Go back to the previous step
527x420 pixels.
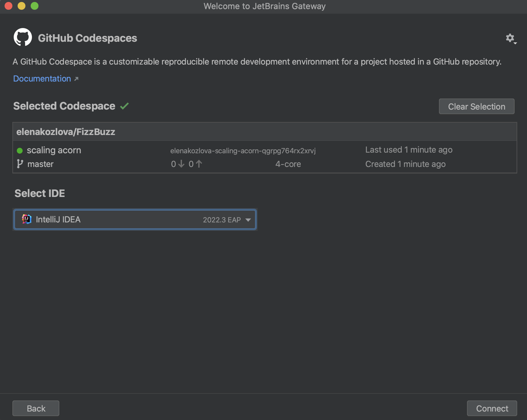36,408
